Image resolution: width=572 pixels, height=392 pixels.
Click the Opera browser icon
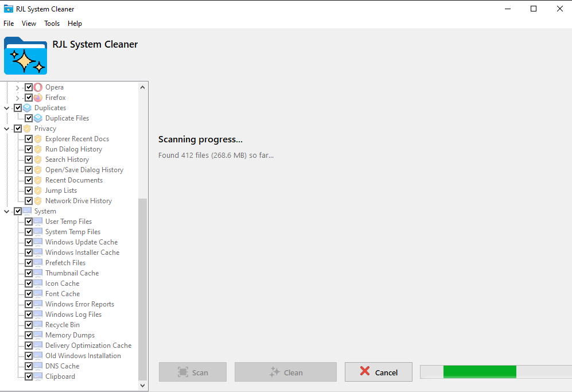point(37,87)
